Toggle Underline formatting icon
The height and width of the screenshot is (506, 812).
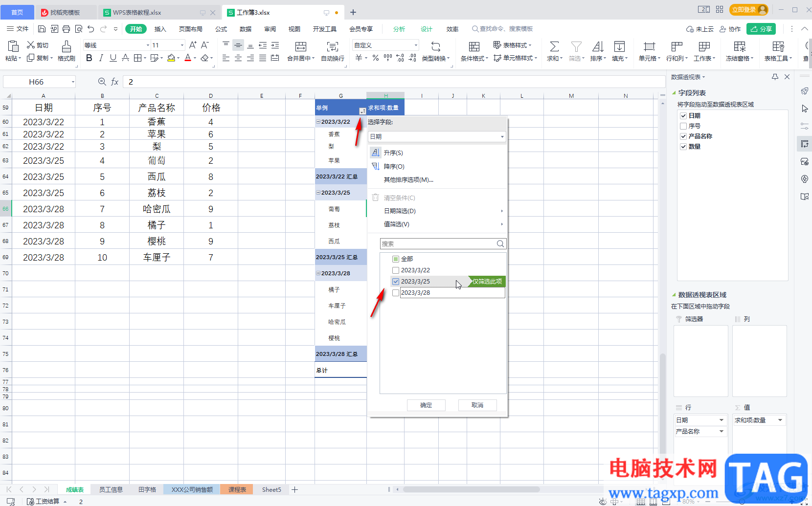click(x=113, y=58)
